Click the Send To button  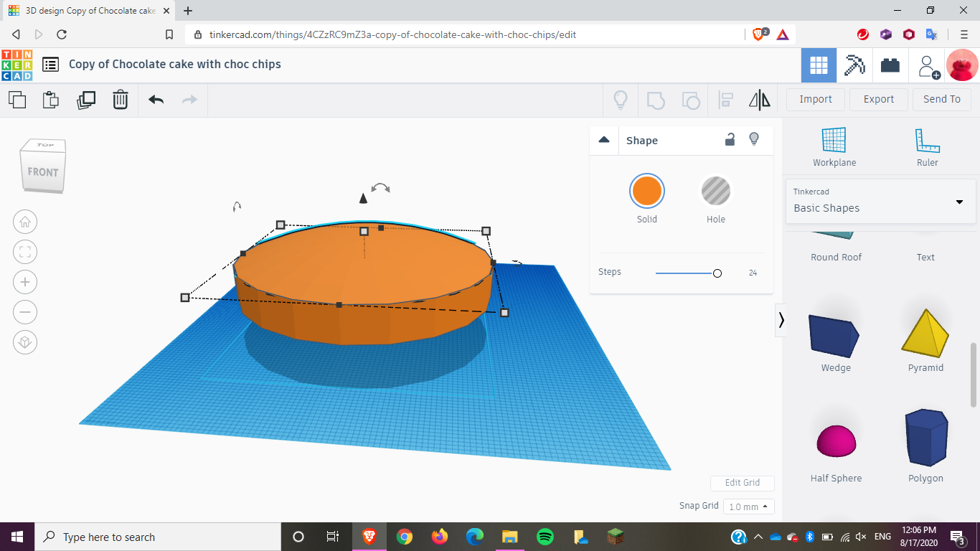(942, 100)
